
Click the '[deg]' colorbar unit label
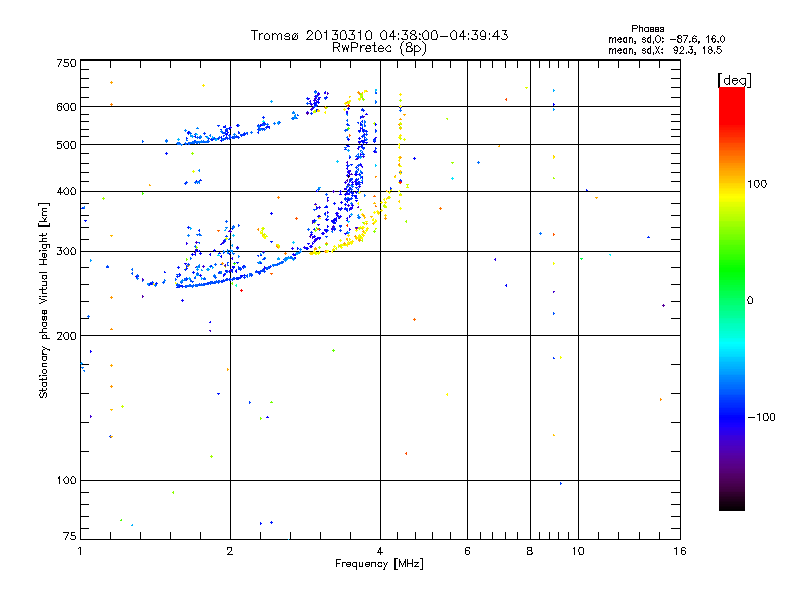point(734,80)
